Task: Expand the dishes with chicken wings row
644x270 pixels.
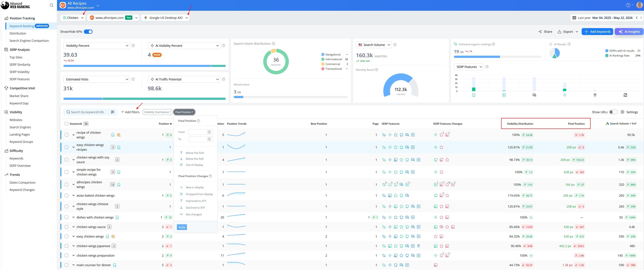Action: [x=73, y=217]
